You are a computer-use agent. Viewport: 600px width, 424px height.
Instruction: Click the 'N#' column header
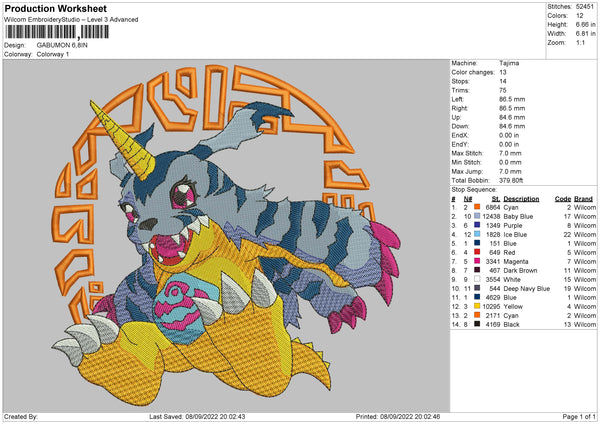[x=468, y=199]
